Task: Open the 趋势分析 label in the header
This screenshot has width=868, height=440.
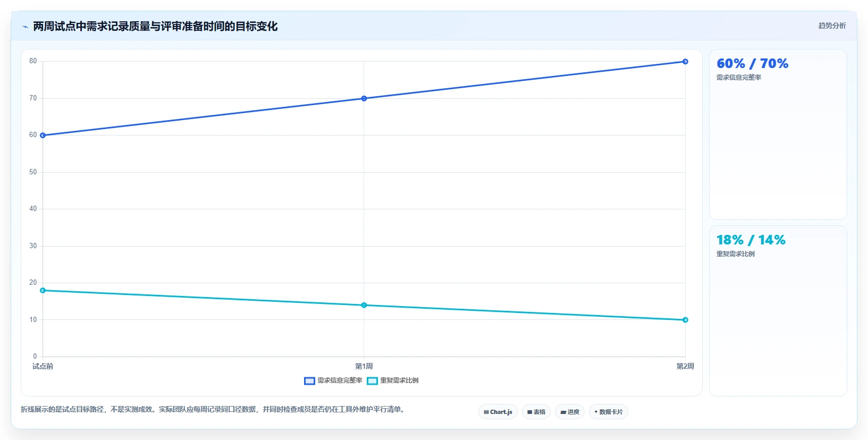Action: [x=832, y=26]
